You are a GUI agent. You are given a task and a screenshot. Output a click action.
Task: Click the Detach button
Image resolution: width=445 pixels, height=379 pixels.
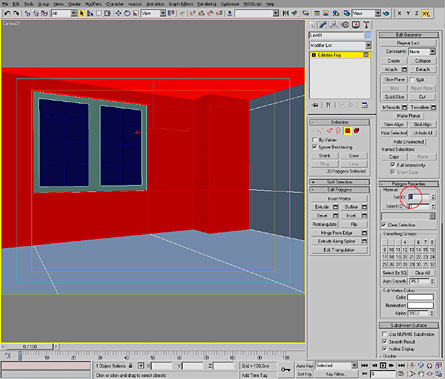tap(423, 69)
